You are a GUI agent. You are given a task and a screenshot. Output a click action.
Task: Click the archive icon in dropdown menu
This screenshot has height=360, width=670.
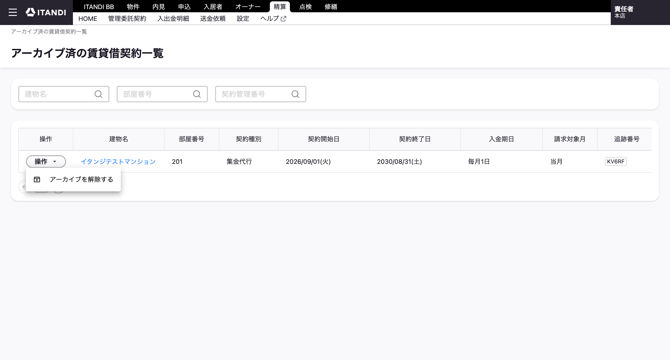[37, 179]
